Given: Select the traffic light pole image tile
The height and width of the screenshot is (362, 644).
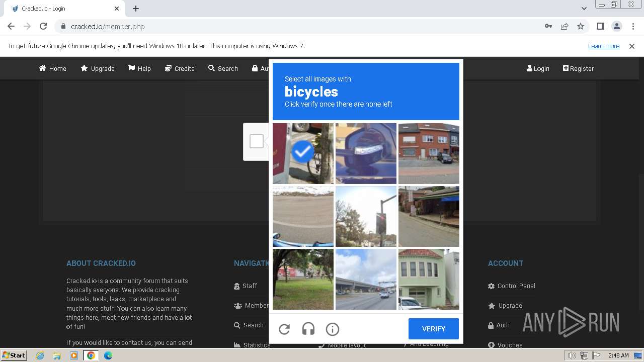Looking at the screenshot, I should pyautogui.click(x=366, y=216).
